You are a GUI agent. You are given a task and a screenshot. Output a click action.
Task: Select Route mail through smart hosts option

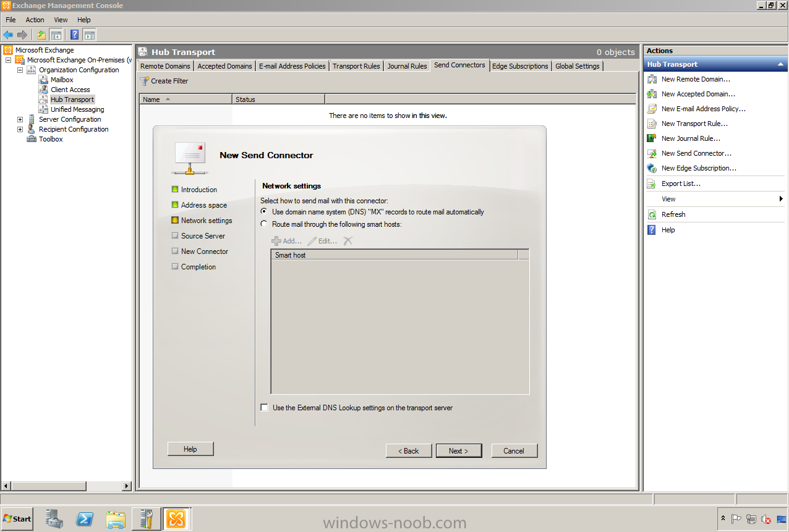264,224
